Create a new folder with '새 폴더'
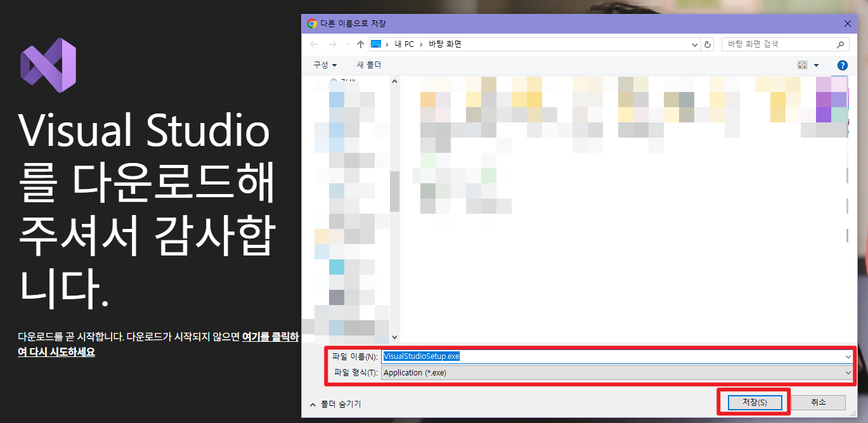This screenshot has width=868, height=423. point(369,65)
